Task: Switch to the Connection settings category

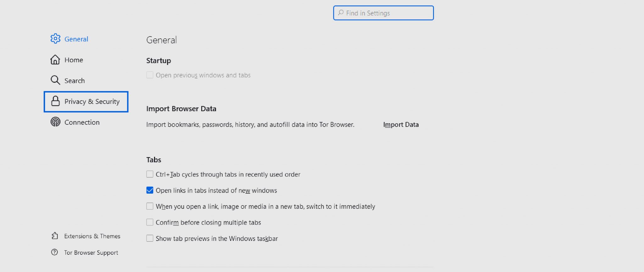Action: 82,122
